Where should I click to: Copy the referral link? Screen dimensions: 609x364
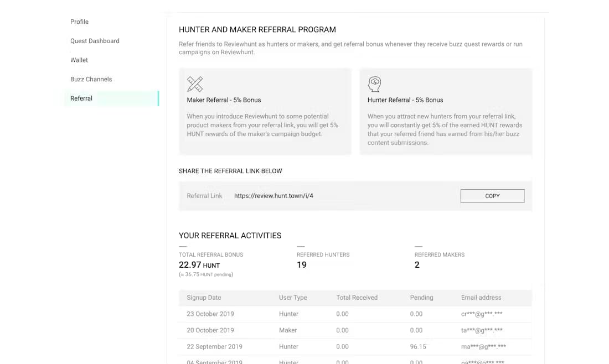tap(492, 196)
